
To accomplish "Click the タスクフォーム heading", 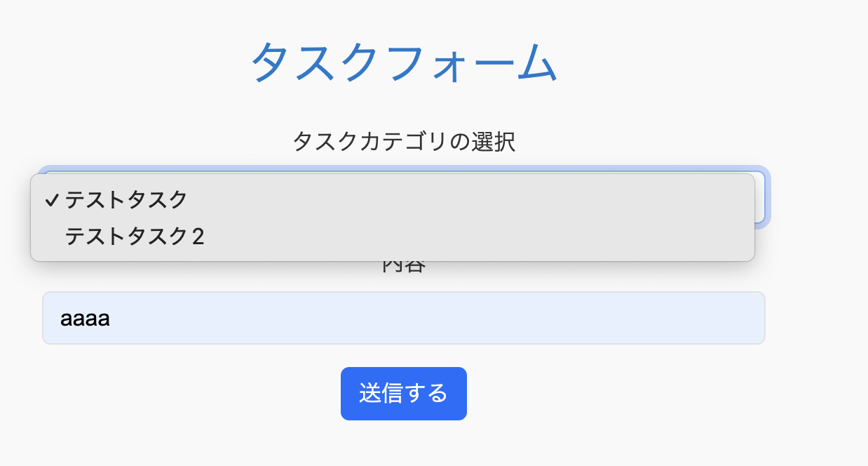I will pyautogui.click(x=404, y=62).
